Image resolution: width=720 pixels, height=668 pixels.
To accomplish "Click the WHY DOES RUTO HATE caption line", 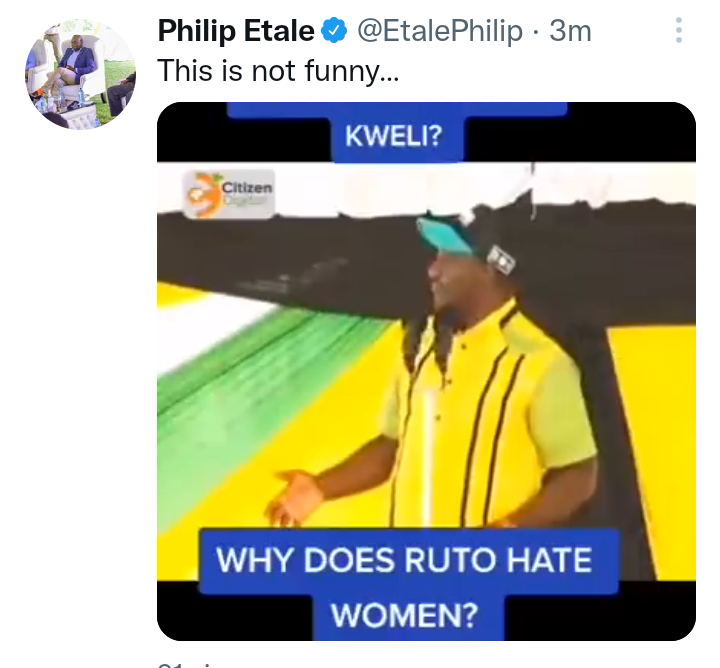I will (x=405, y=561).
